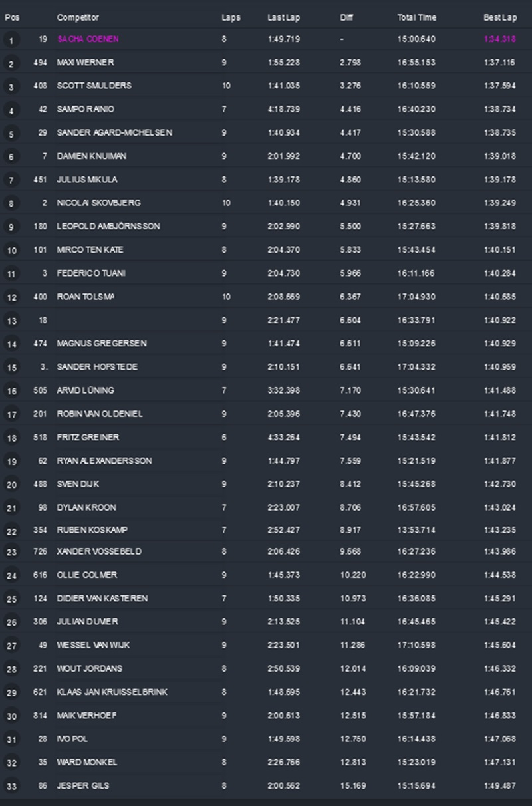Click the position 20 circle badge
This screenshot has height=806, width=532.
[x=11, y=485]
